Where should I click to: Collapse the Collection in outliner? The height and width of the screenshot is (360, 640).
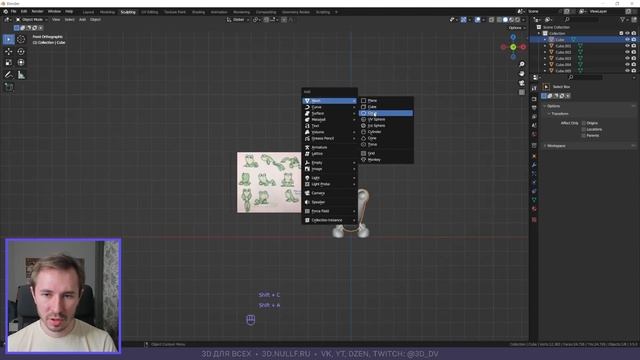539,33
